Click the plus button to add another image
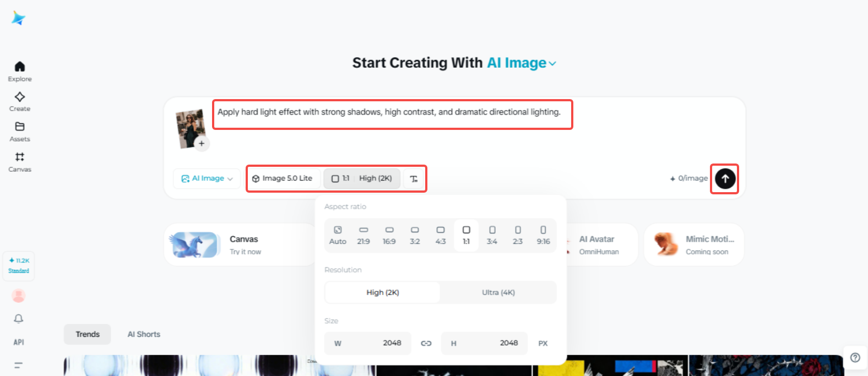Screen dimensions: 868x376 [x=202, y=143]
